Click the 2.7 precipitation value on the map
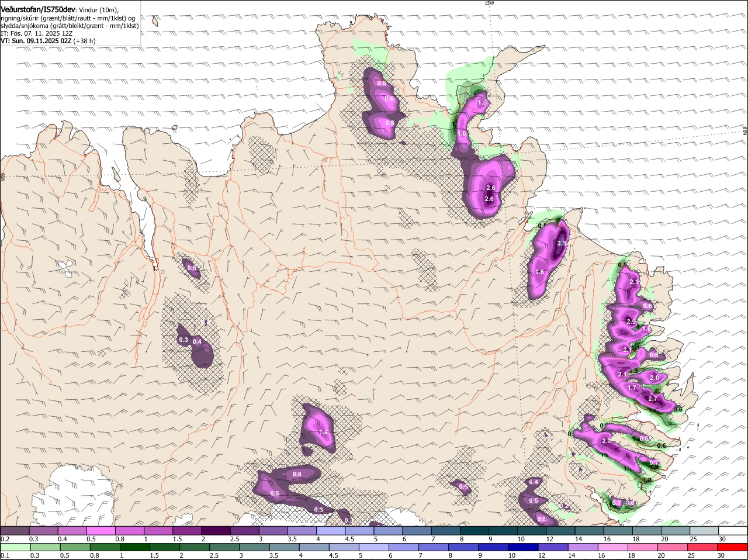The height and width of the screenshot is (560, 748). click(653, 399)
